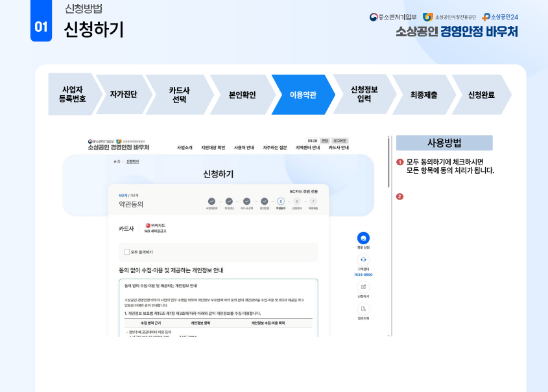Click table header 수집 법적 근거
The image size is (548, 392).
(x=150, y=323)
